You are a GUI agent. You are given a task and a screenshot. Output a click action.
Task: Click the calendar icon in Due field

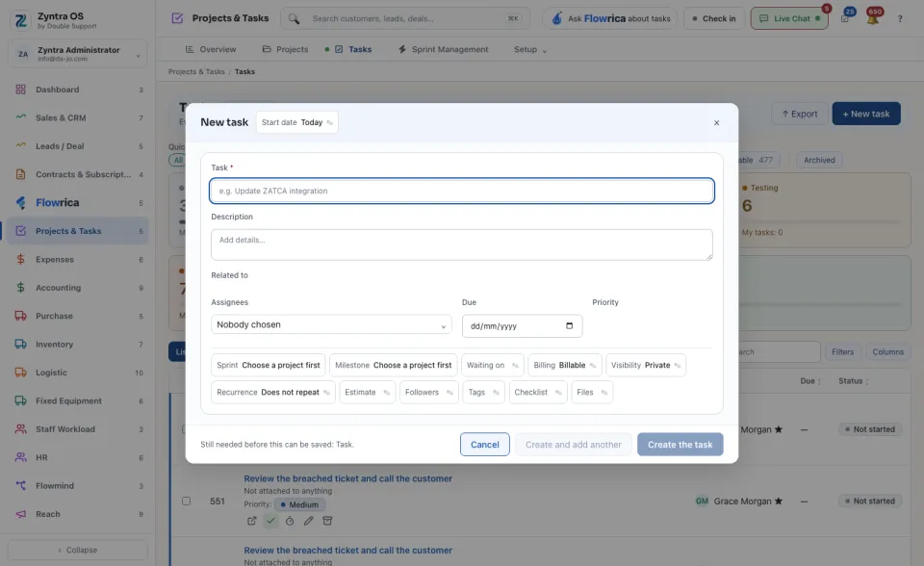click(569, 325)
